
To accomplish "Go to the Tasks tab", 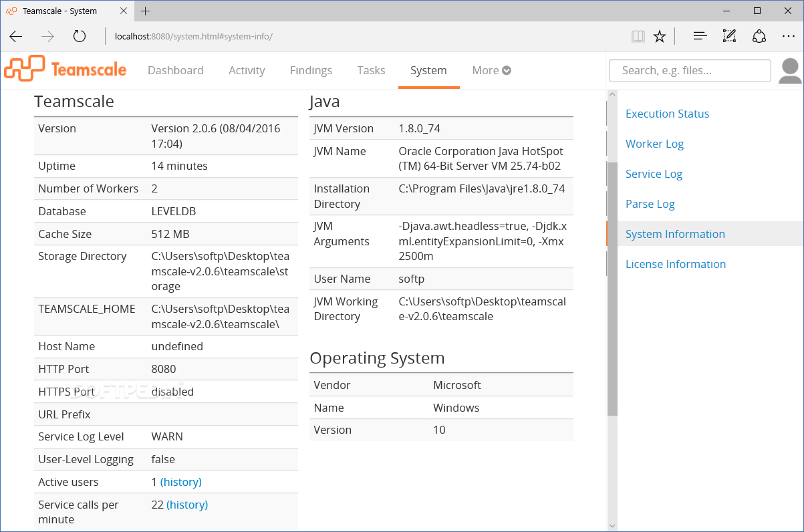I will [x=371, y=70].
